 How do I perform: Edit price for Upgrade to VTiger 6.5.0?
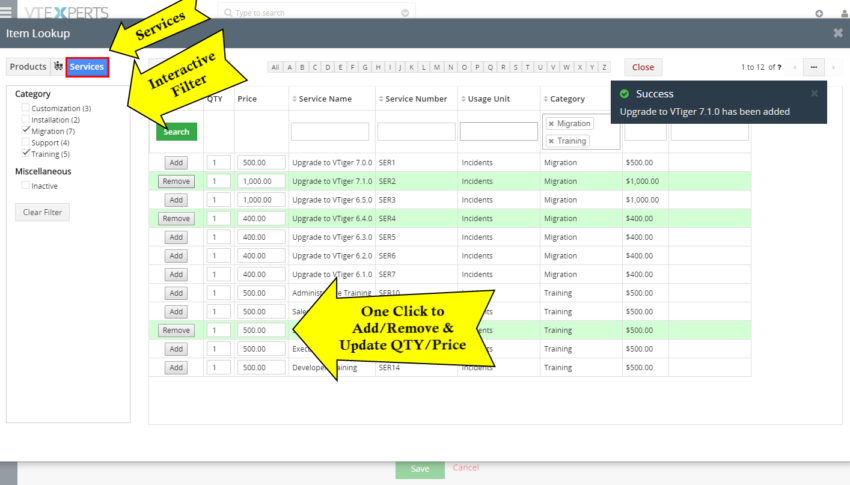pos(261,200)
